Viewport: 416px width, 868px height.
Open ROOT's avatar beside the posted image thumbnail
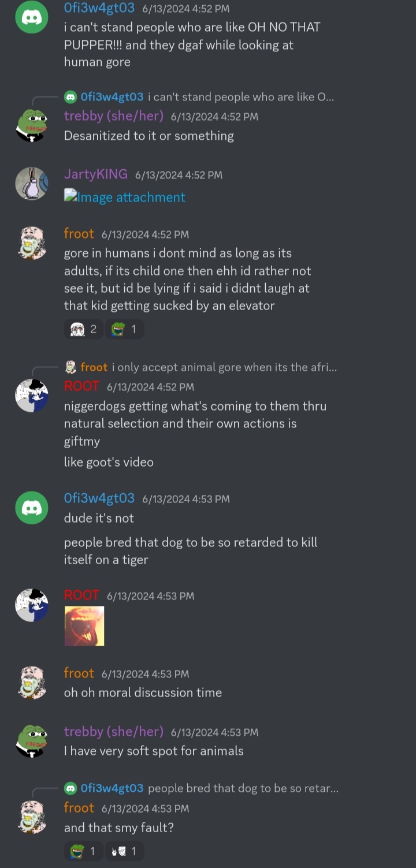pos(31,605)
